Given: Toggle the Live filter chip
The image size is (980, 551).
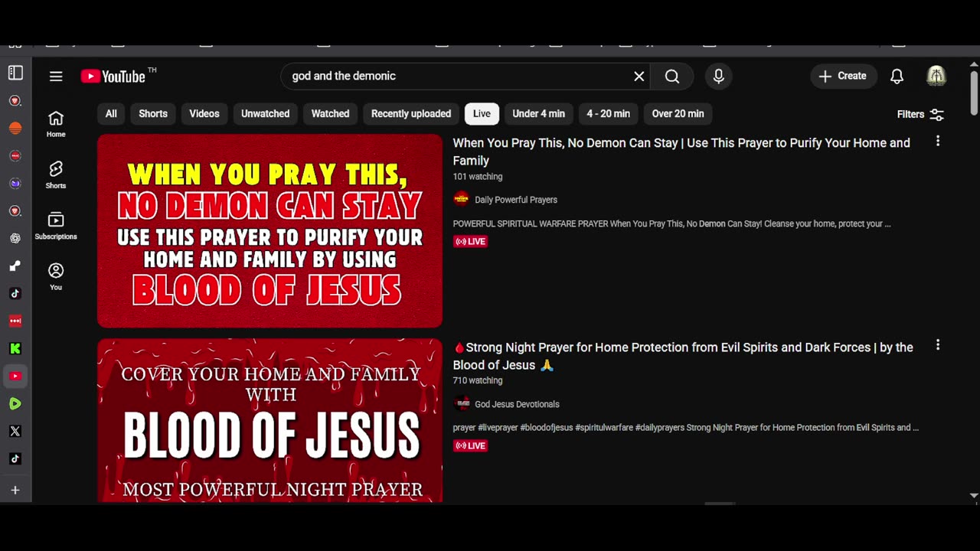Looking at the screenshot, I should [x=482, y=113].
